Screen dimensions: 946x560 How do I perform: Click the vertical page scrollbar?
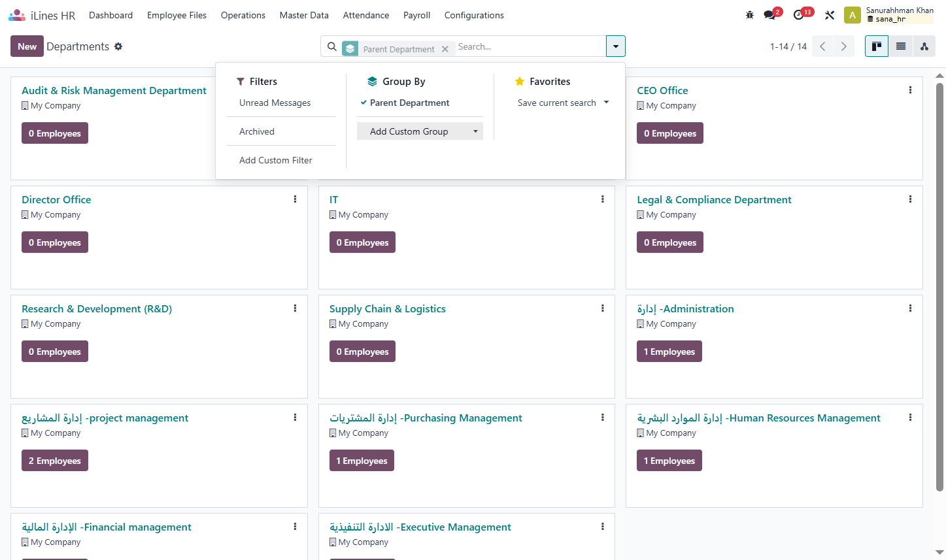pos(940,286)
